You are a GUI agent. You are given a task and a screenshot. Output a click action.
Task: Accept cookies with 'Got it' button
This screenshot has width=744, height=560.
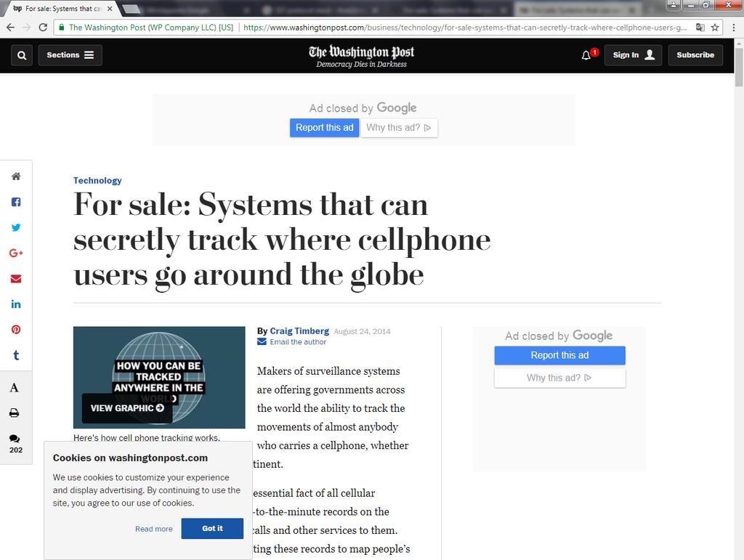(x=212, y=528)
